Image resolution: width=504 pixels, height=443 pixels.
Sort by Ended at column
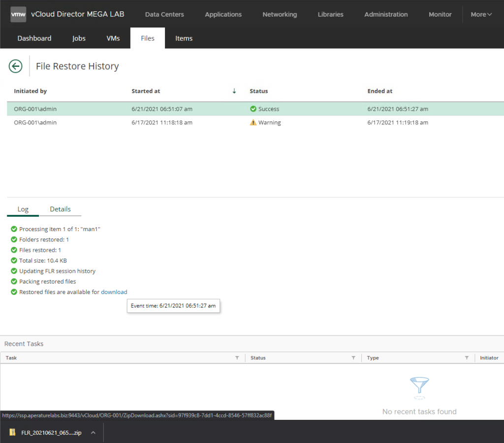click(x=380, y=91)
